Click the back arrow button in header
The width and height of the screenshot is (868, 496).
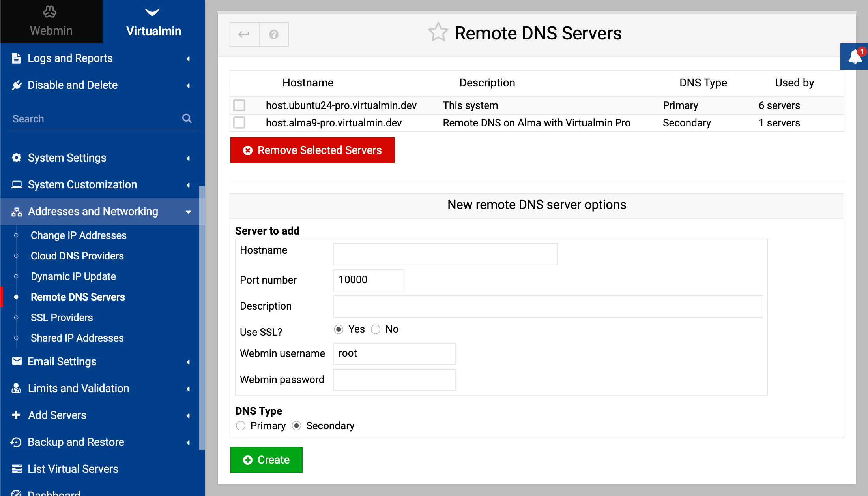[244, 34]
